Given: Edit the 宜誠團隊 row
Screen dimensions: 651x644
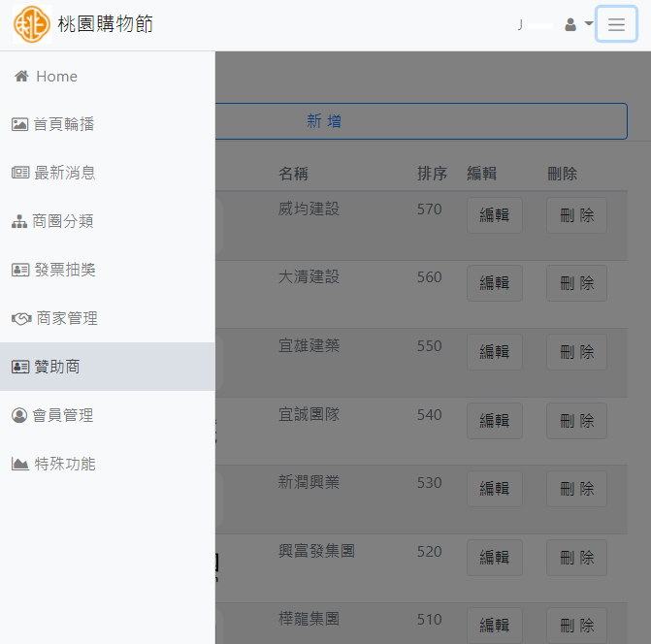Looking at the screenshot, I should point(495,421).
